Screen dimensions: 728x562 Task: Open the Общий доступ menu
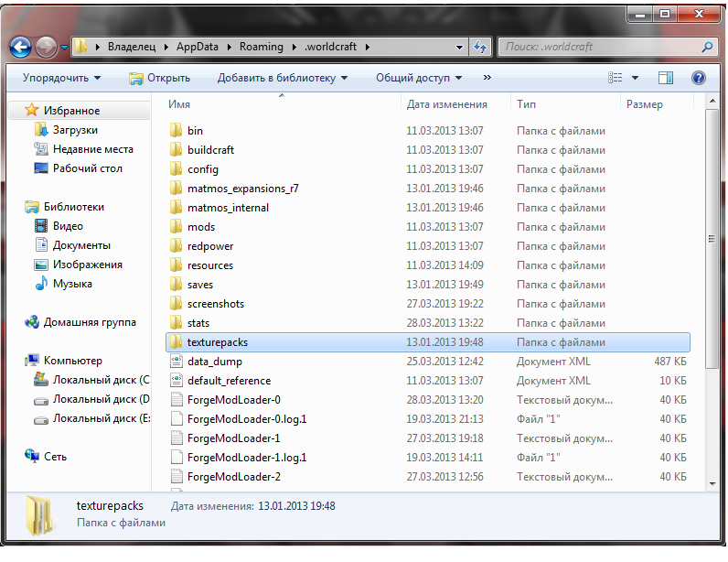pyautogui.click(x=419, y=78)
